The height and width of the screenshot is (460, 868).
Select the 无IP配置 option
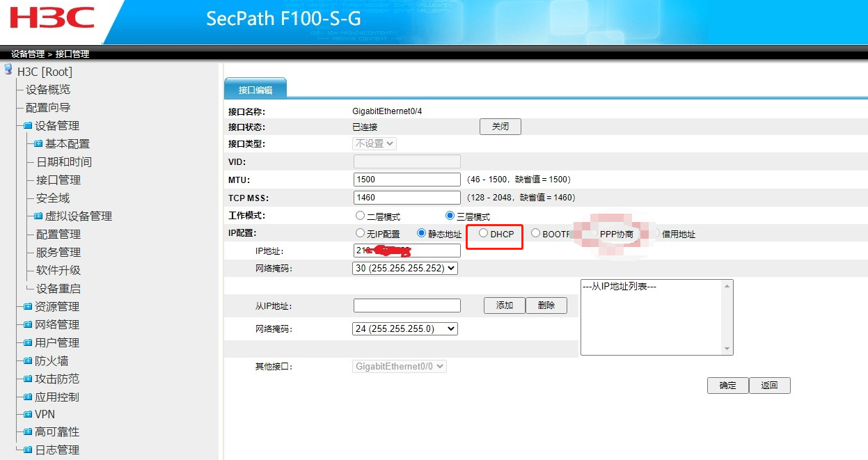point(360,234)
